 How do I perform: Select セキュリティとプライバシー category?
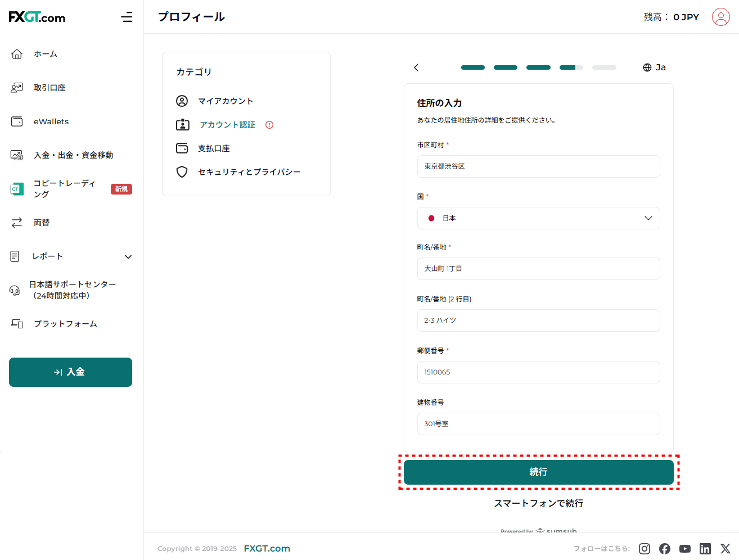[249, 172]
